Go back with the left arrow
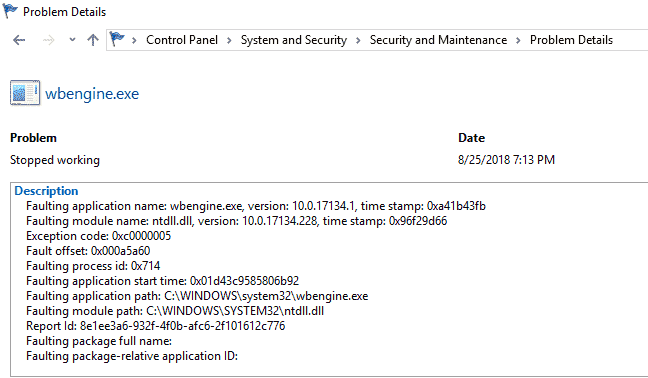 (19, 40)
